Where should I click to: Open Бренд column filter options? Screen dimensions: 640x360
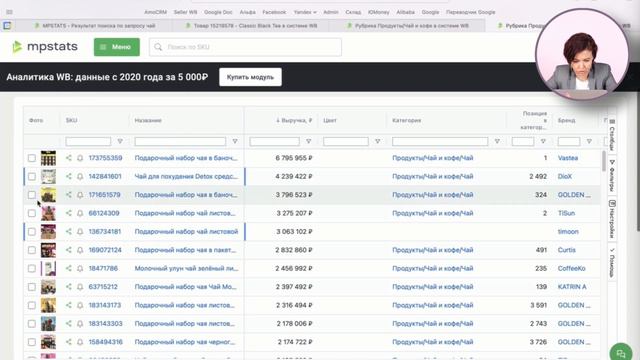[589, 141]
